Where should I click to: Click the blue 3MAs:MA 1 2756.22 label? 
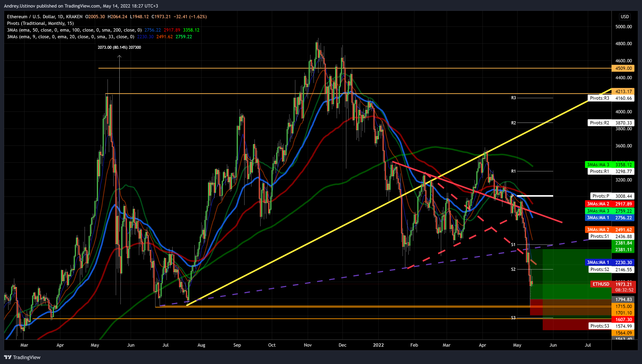(610, 218)
